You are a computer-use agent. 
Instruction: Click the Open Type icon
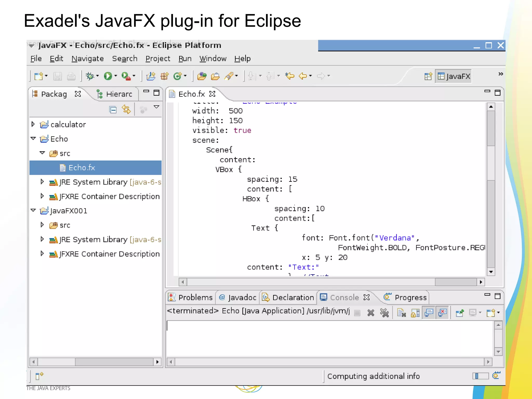click(202, 76)
